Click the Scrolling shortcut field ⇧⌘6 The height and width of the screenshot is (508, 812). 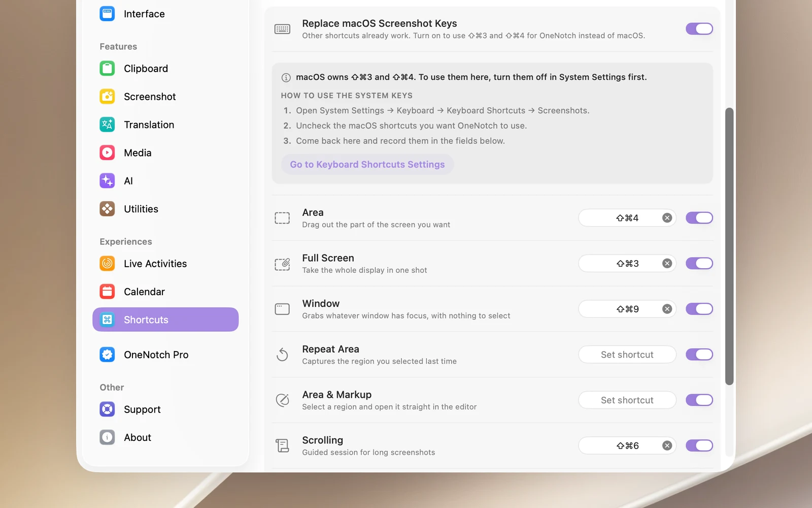coord(627,446)
